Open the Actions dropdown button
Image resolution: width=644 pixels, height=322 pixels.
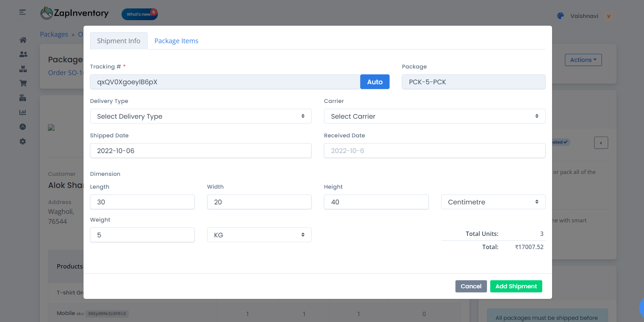click(x=583, y=60)
